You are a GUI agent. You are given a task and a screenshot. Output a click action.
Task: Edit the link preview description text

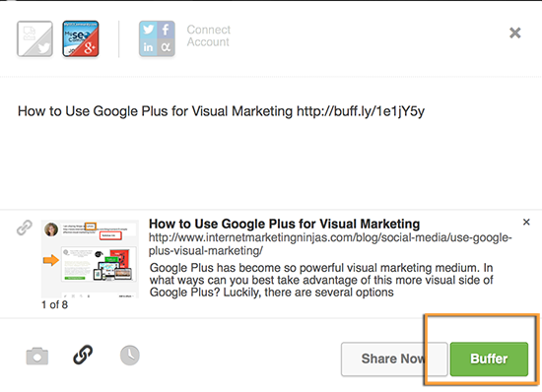tap(321, 280)
